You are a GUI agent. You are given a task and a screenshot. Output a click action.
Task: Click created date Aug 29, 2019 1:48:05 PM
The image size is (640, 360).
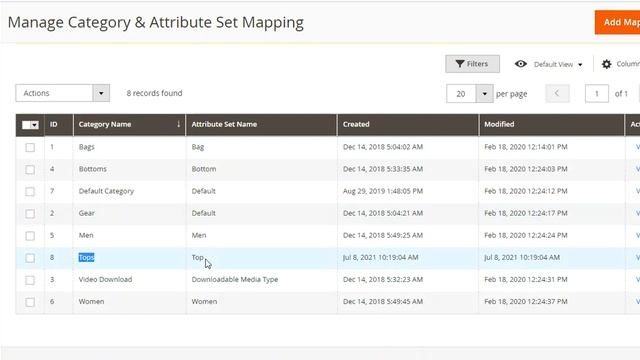tap(383, 191)
